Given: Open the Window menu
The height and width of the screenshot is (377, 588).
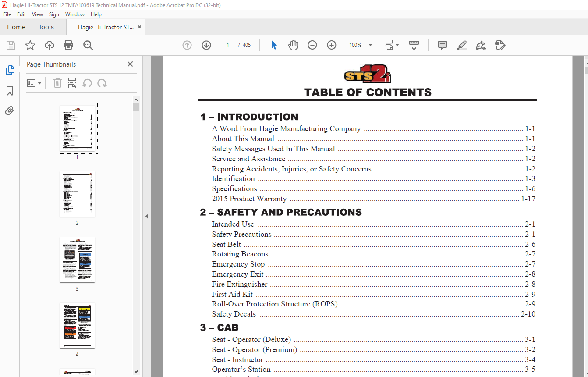Looking at the screenshot, I should tap(75, 14).
